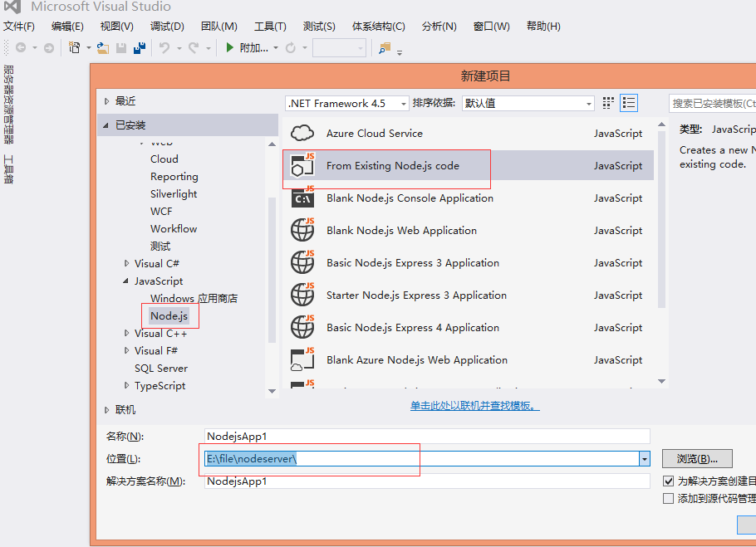
Task: Expand the TypeScript tree node
Action: tap(126, 385)
